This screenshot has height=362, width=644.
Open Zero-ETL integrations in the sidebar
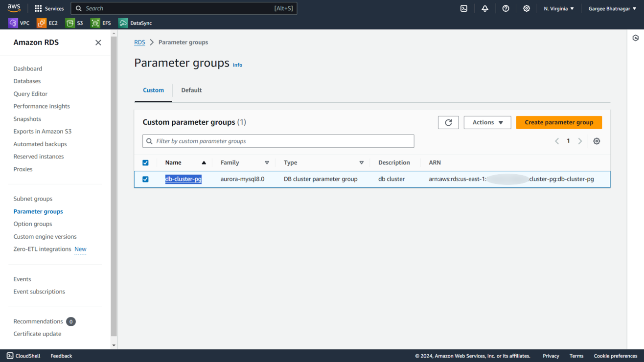[42, 249]
